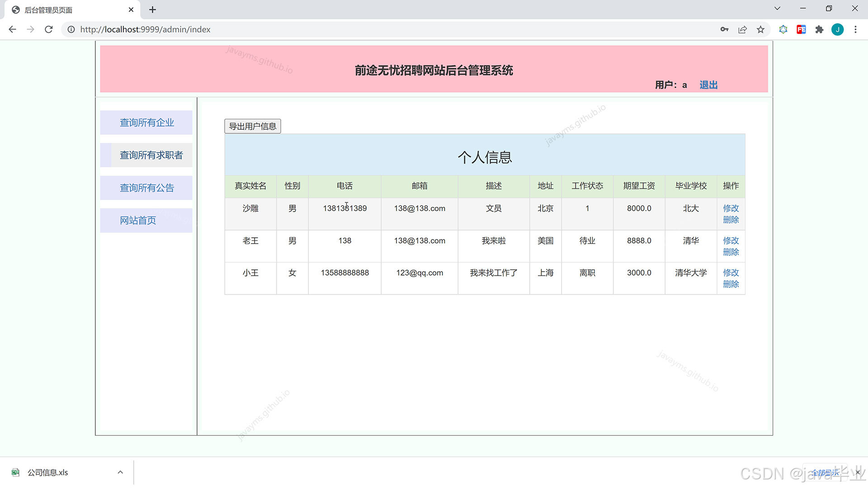Screen dimensions: 868x488
Task: Open the bookmark star icon
Action: tap(761, 29)
